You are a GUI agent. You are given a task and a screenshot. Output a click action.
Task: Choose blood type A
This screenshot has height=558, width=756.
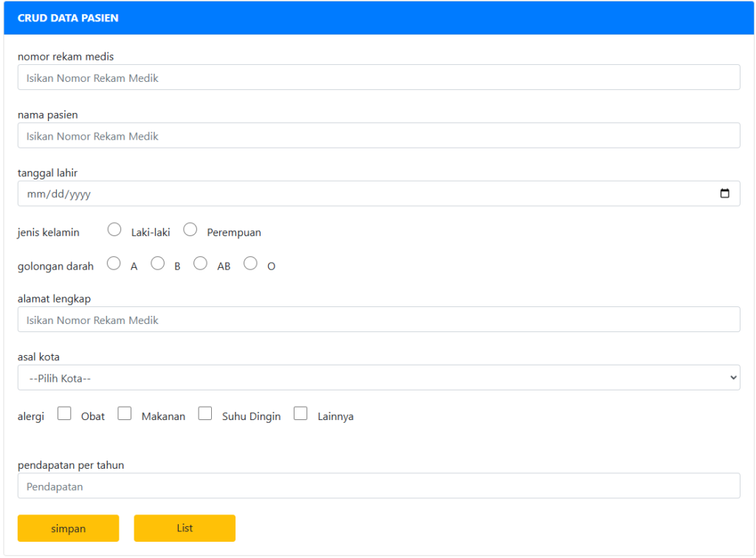pos(114,263)
